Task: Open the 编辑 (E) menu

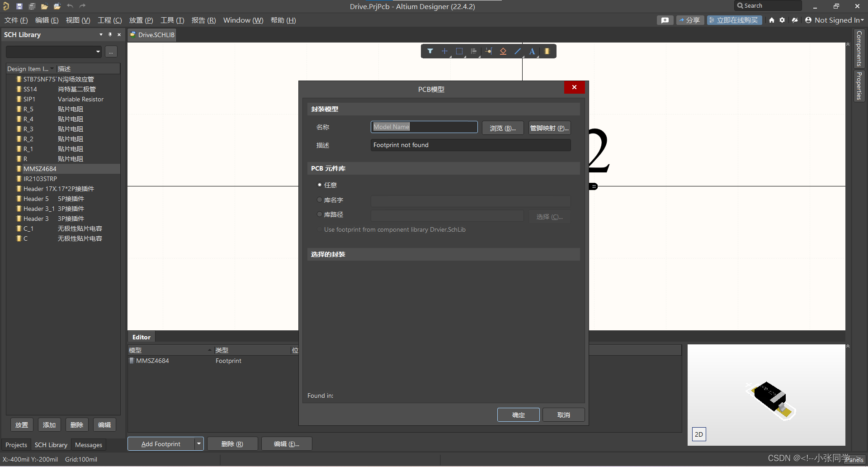Action: tap(47, 20)
